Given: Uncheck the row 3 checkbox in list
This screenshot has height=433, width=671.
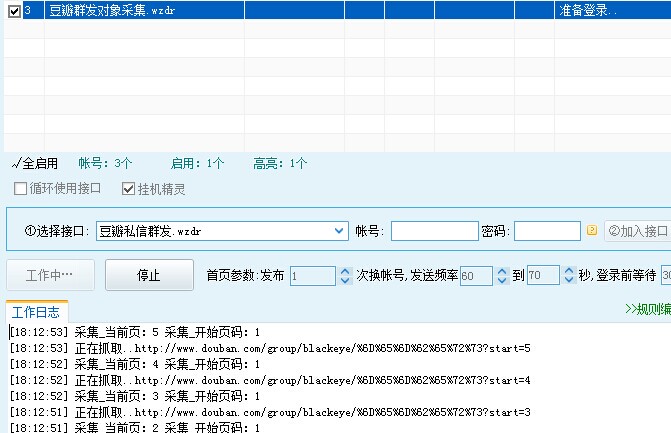Looking at the screenshot, I should 14,11.
